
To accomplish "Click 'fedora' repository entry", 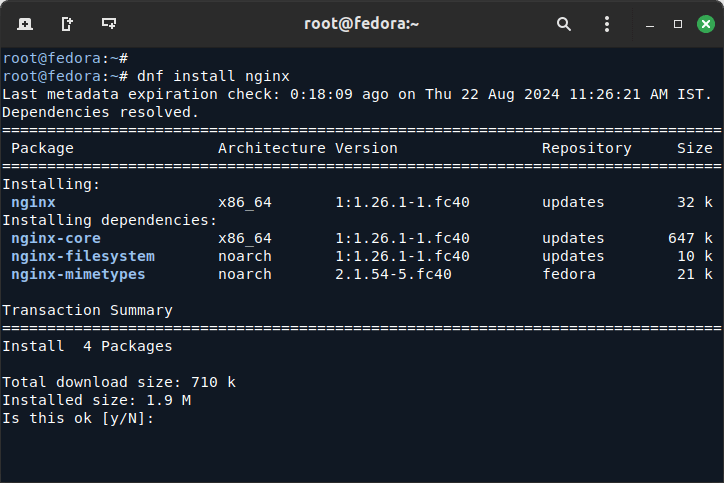I will [x=569, y=274].
